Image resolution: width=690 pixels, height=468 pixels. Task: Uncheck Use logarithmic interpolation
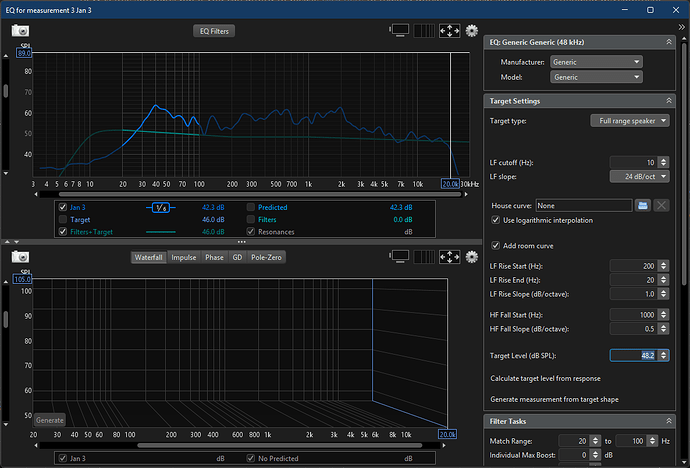tap(496, 220)
